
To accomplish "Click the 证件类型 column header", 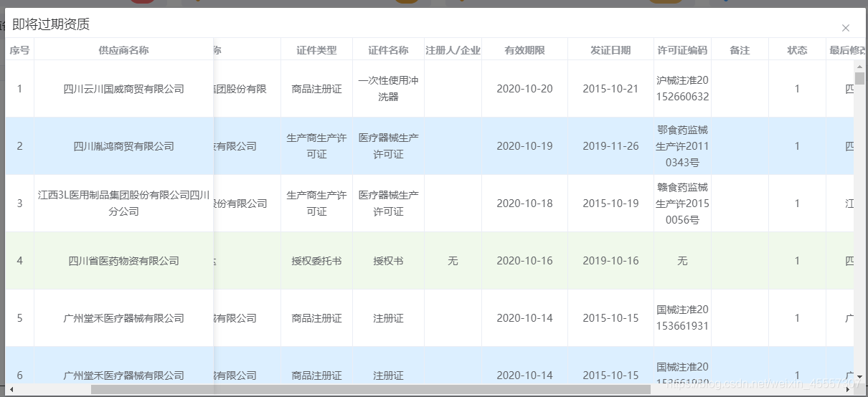I will click(316, 50).
